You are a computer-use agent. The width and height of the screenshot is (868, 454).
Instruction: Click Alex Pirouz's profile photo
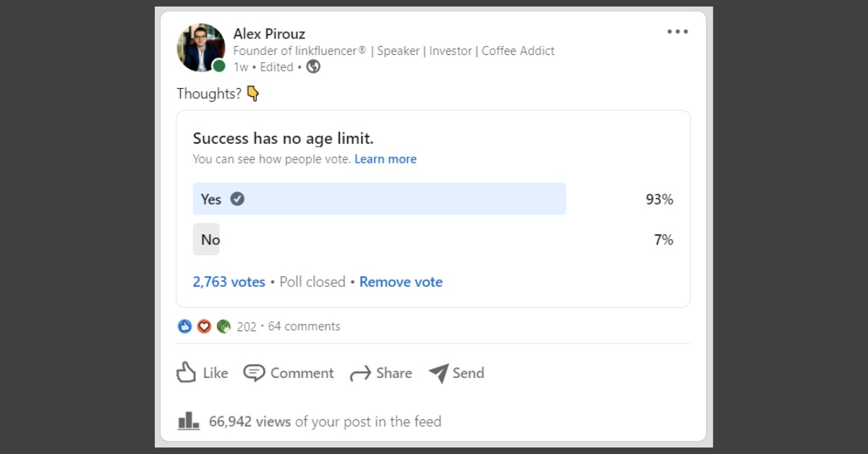tap(201, 48)
